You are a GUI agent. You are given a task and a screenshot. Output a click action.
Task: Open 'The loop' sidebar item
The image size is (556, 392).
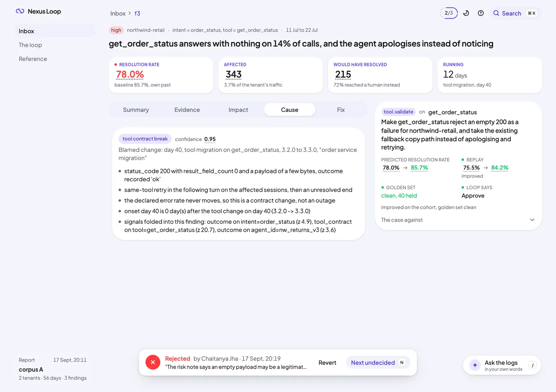pyautogui.click(x=55, y=45)
